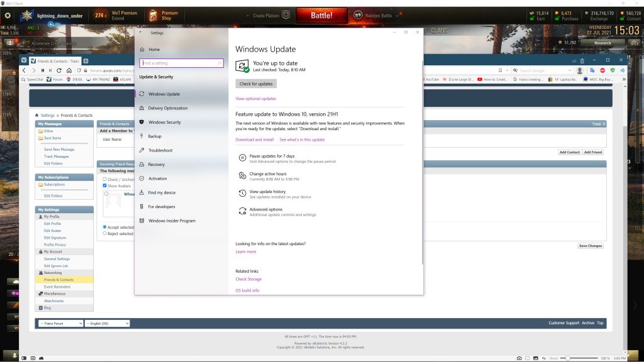Open browser closed tabs trash icon
This screenshot has width=644, height=362.
tap(582, 61)
